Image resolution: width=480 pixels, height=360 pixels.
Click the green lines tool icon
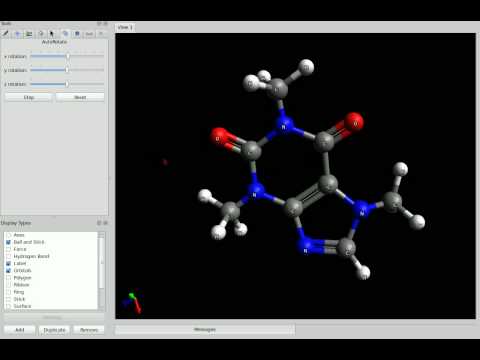pos(29,34)
